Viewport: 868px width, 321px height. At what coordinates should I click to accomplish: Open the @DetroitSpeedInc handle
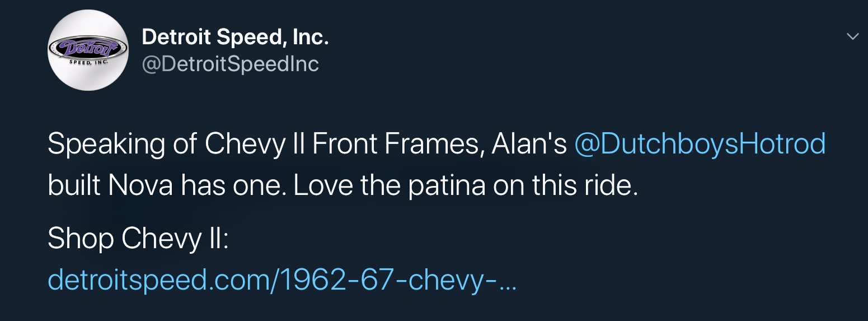230,64
